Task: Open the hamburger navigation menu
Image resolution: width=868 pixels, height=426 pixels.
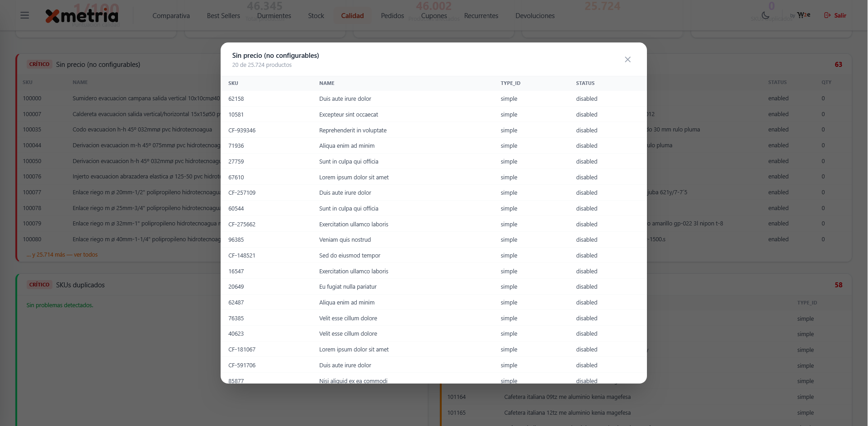Action: pos(25,15)
